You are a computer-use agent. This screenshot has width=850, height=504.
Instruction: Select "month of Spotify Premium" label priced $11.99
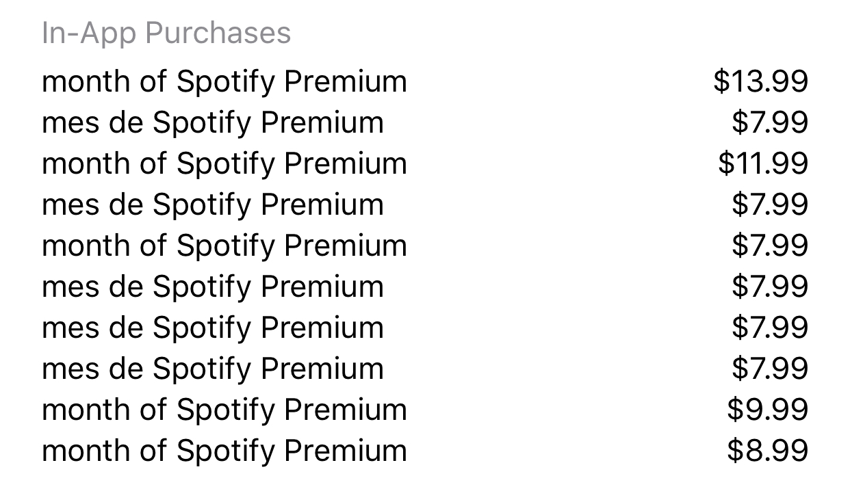(x=224, y=163)
